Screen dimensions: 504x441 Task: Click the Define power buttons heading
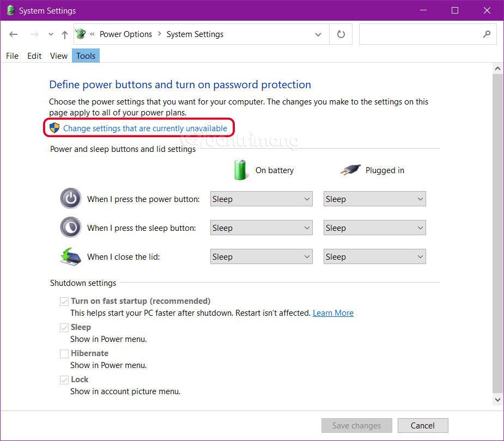[180, 84]
